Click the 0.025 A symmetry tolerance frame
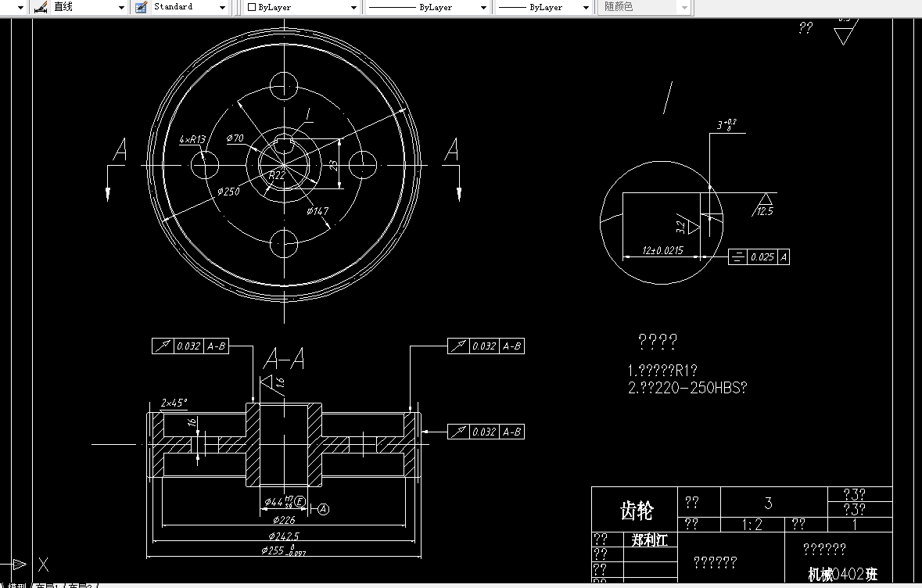Screen dimensions: 922x588 pyautogui.click(x=759, y=257)
